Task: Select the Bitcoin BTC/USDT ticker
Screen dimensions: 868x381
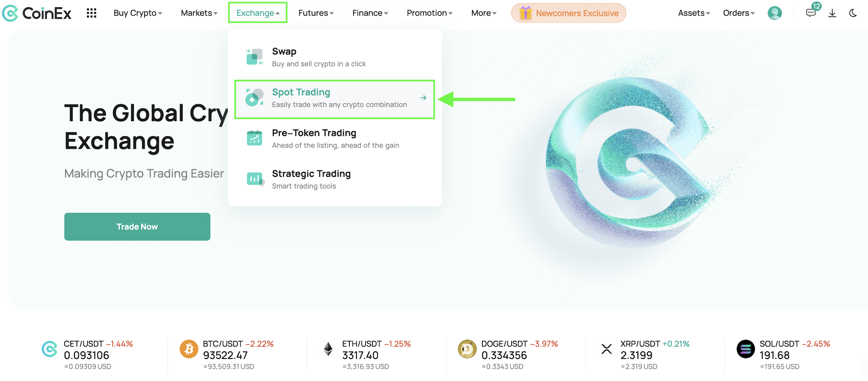Action: pyautogui.click(x=227, y=354)
